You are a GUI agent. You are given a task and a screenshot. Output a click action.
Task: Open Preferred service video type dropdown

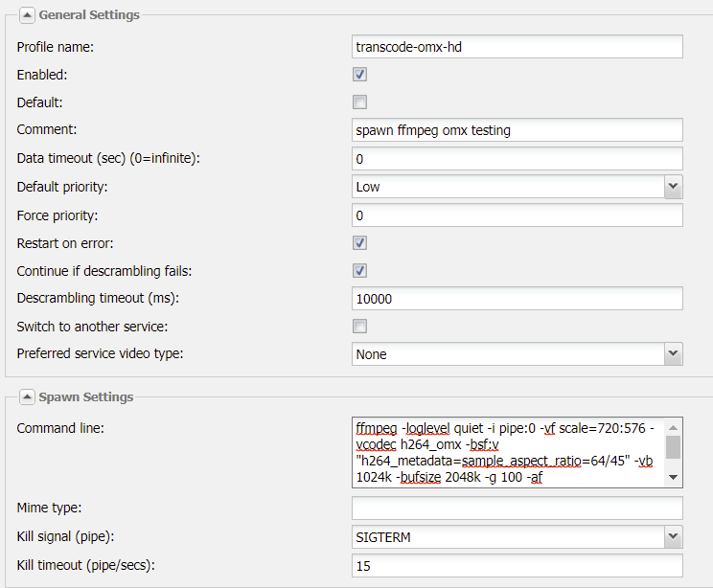pos(673,354)
